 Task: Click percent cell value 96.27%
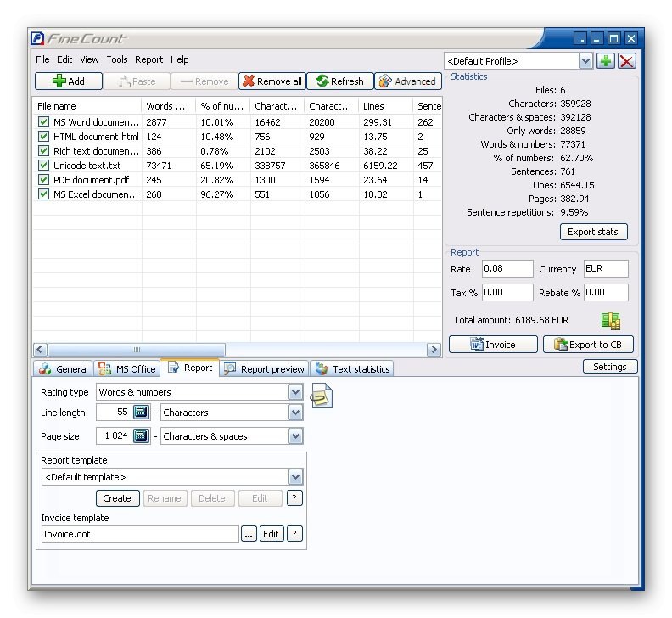pos(217,194)
